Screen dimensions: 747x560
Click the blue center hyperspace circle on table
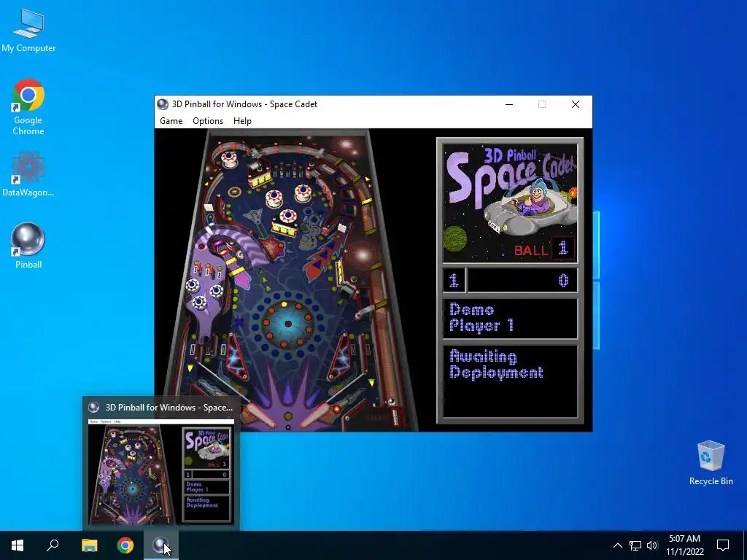point(287,324)
